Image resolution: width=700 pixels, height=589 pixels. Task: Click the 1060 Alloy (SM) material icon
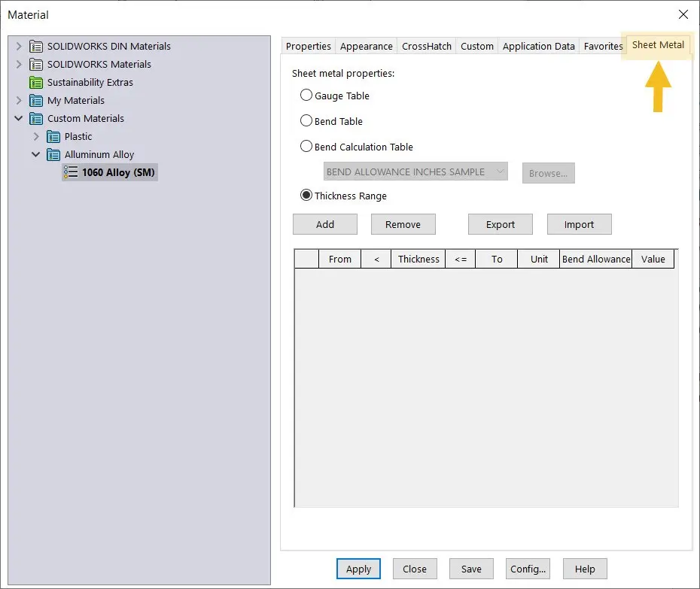[71, 172]
